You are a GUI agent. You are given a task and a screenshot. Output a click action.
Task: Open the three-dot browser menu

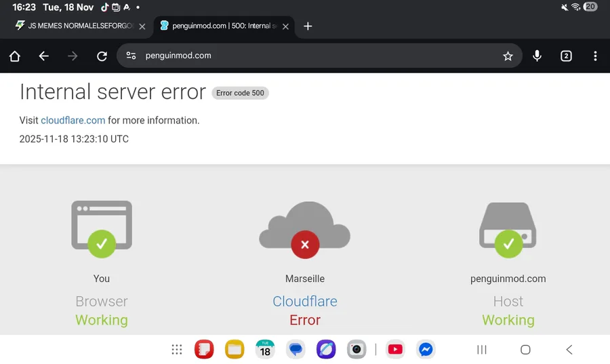(x=595, y=56)
